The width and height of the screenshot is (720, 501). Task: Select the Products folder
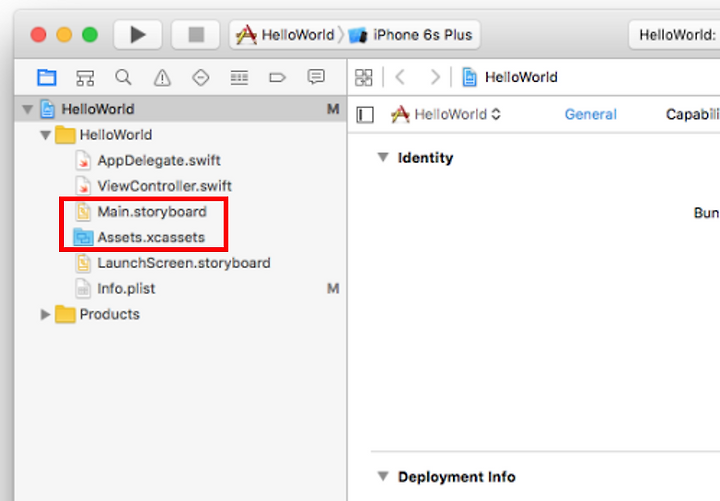tap(180, 315)
